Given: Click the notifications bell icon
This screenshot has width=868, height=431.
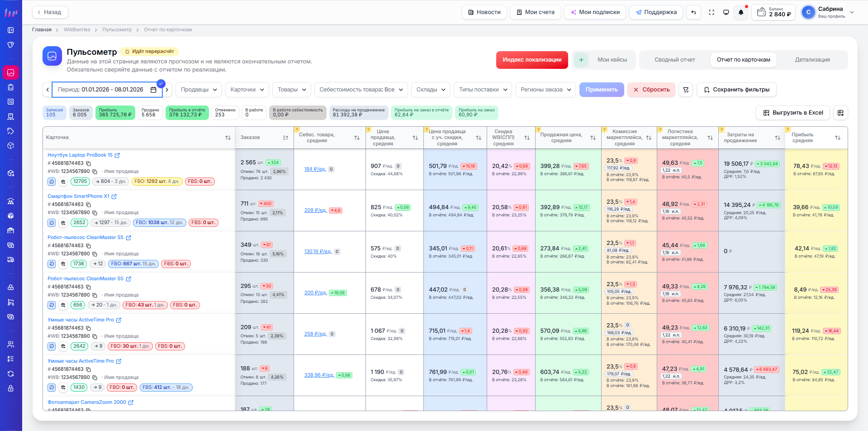Looking at the screenshot, I should (740, 12).
